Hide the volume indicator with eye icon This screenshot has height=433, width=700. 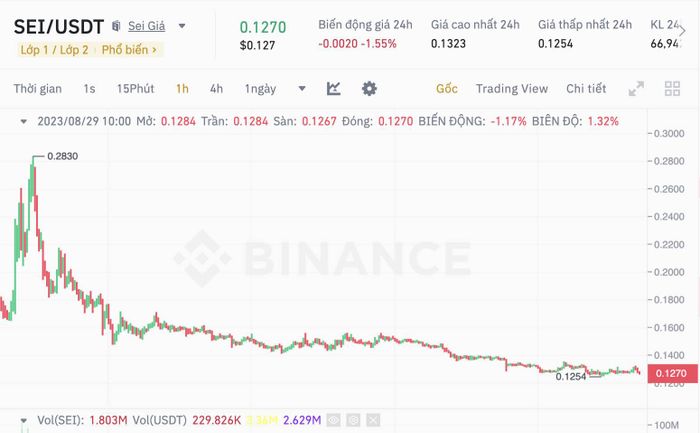coord(336,420)
